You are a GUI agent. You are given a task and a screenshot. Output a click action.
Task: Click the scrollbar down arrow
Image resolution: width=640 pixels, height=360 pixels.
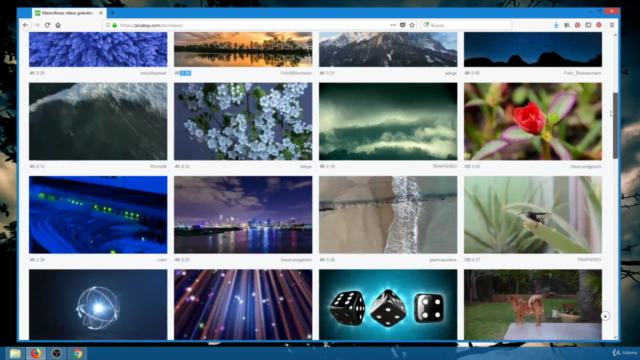pyautogui.click(x=615, y=337)
